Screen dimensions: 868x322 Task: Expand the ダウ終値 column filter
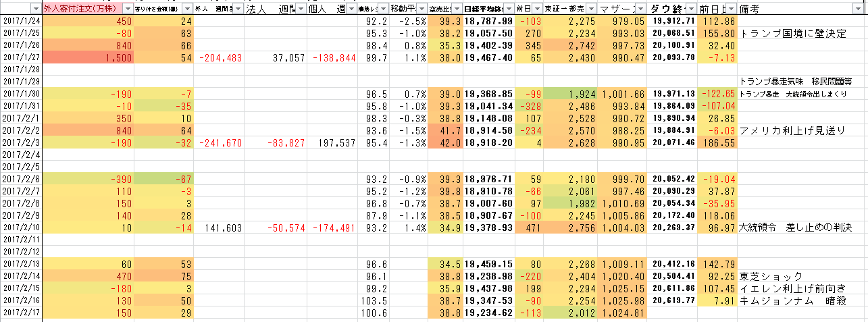[x=692, y=9]
